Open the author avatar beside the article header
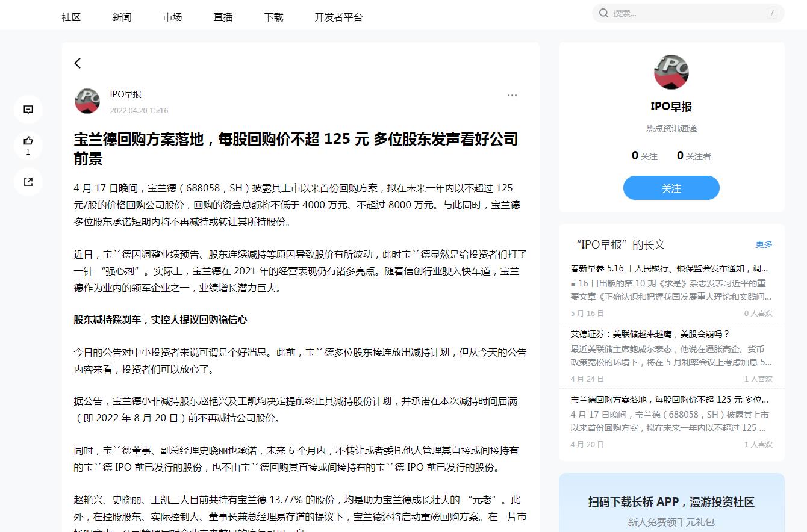The image size is (807, 532). pos(87,101)
